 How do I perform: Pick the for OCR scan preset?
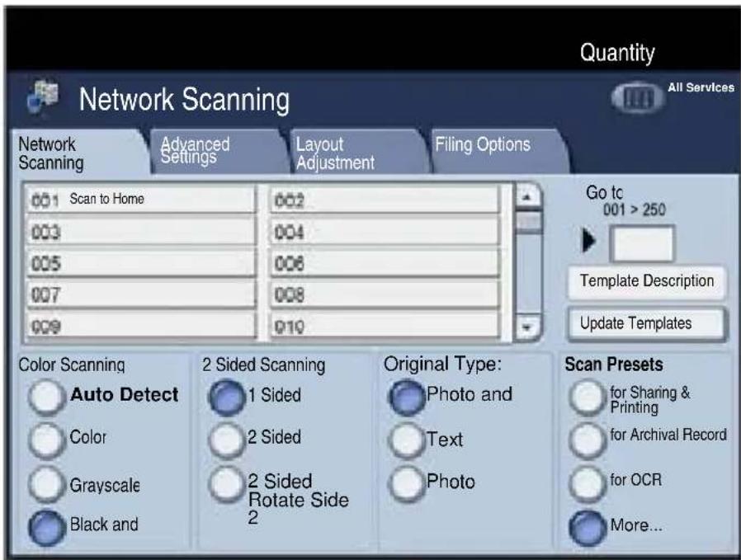pyautogui.click(x=587, y=483)
